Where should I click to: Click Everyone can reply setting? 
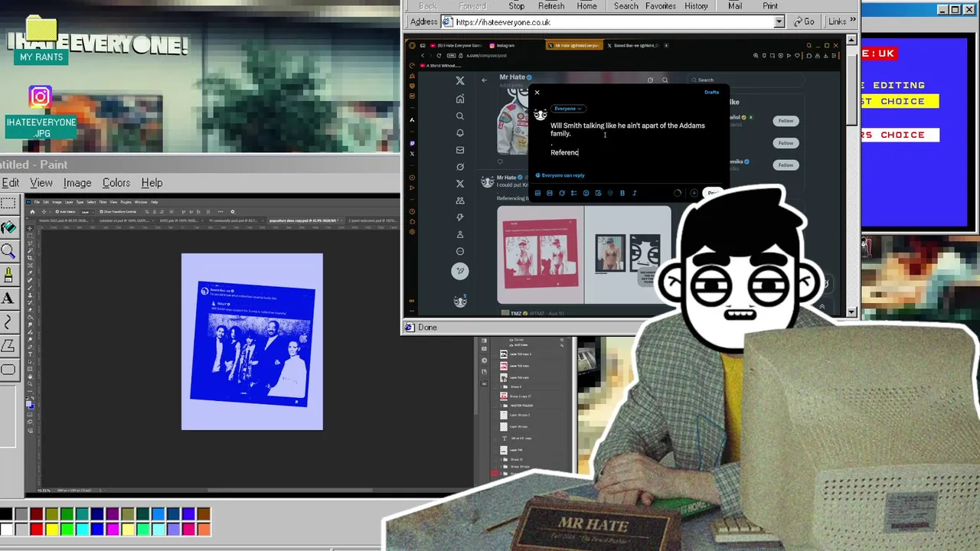[x=560, y=175]
